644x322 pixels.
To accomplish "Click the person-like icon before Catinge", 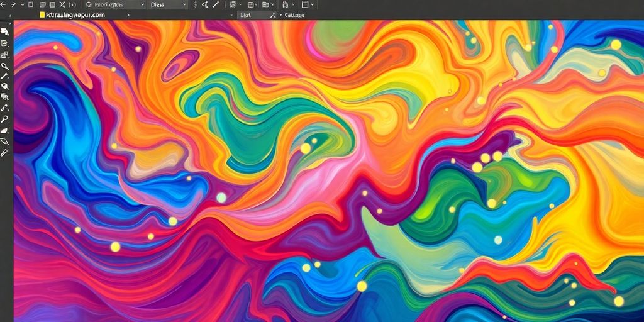I will click(273, 15).
